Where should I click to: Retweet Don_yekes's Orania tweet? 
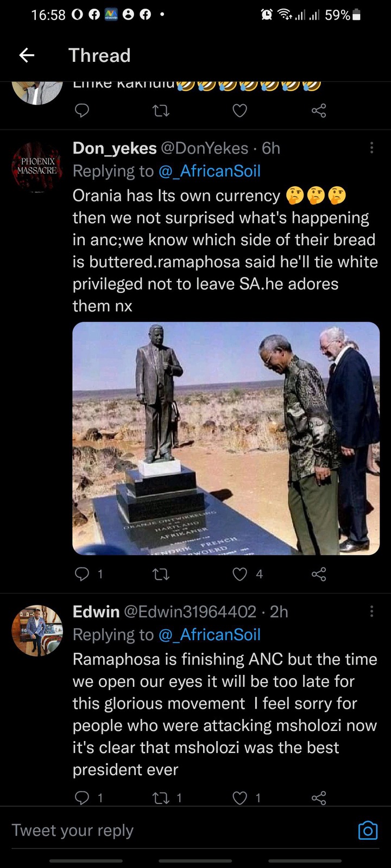pyautogui.click(x=161, y=574)
